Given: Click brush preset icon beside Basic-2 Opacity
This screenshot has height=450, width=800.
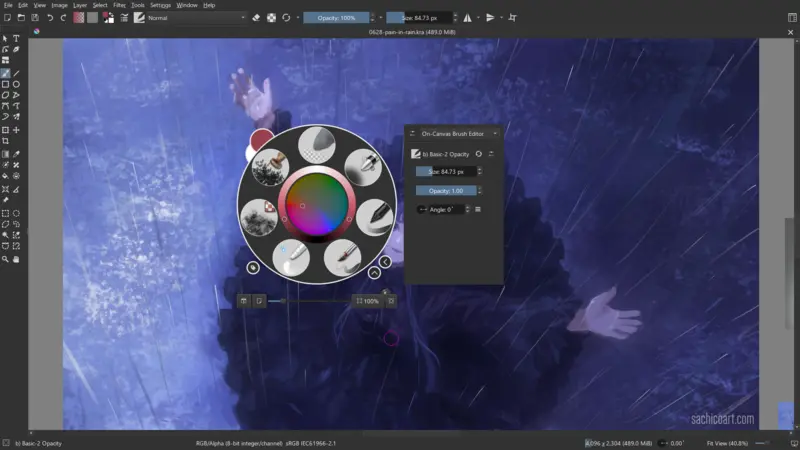Looking at the screenshot, I should tap(415, 154).
